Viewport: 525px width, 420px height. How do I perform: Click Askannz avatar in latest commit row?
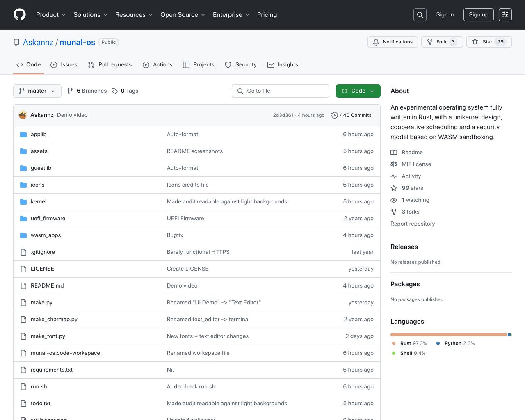pos(23,115)
